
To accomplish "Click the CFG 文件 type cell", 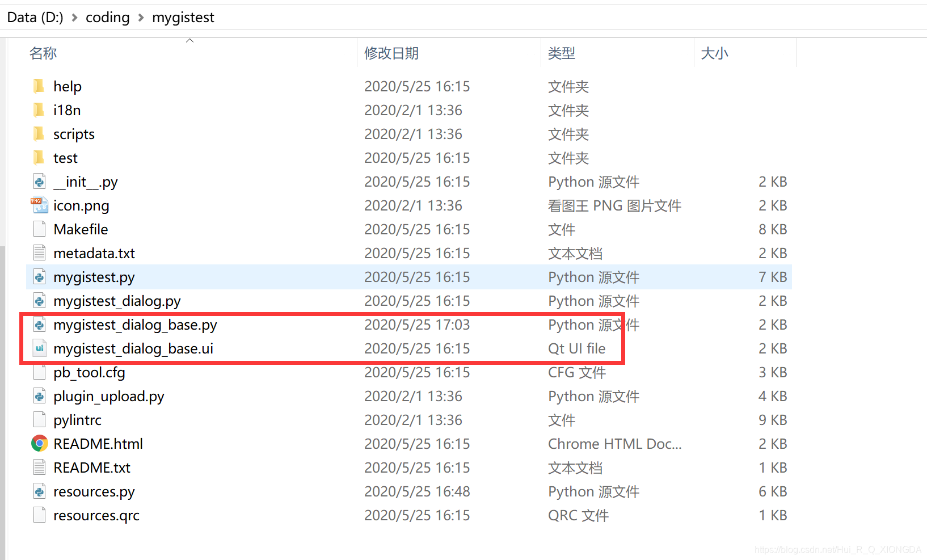I will click(577, 372).
